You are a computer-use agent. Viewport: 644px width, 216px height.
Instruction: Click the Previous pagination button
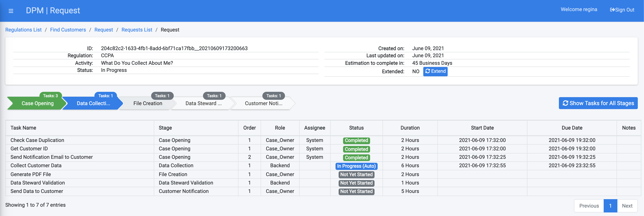[589, 206]
